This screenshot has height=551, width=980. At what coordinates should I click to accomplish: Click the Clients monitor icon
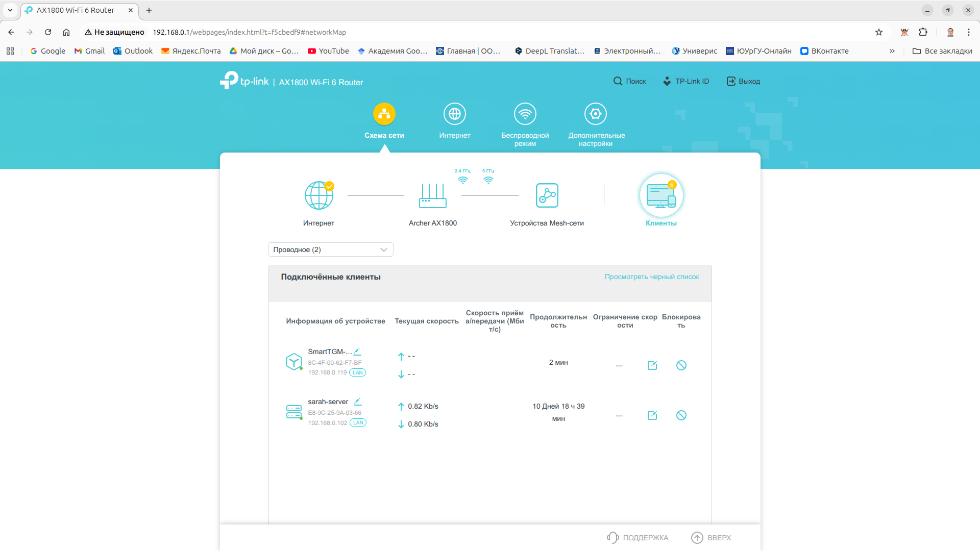(661, 195)
